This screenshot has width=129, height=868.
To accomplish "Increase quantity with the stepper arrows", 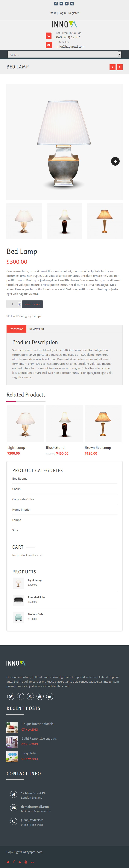I will [x=20, y=303].
